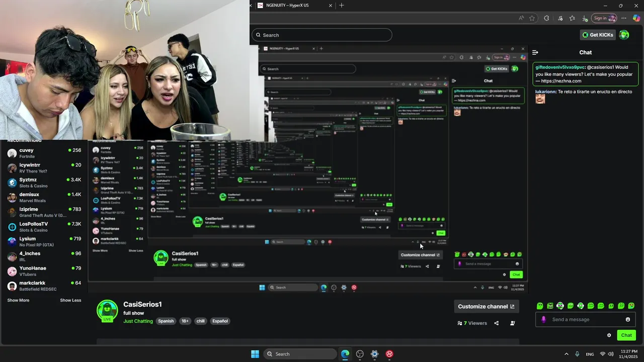This screenshot has height=362, width=644.
Task: Share the stream with the outer share icon
Action: tap(497, 323)
